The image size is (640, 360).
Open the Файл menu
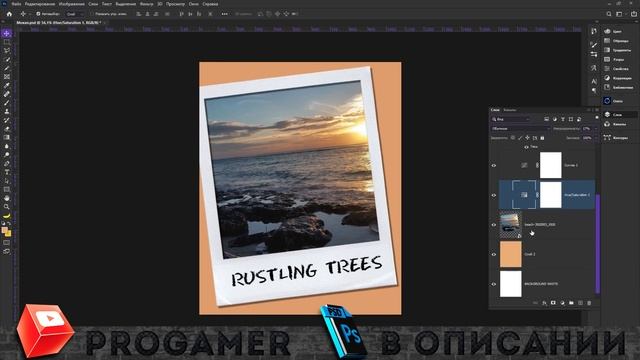coord(16,4)
